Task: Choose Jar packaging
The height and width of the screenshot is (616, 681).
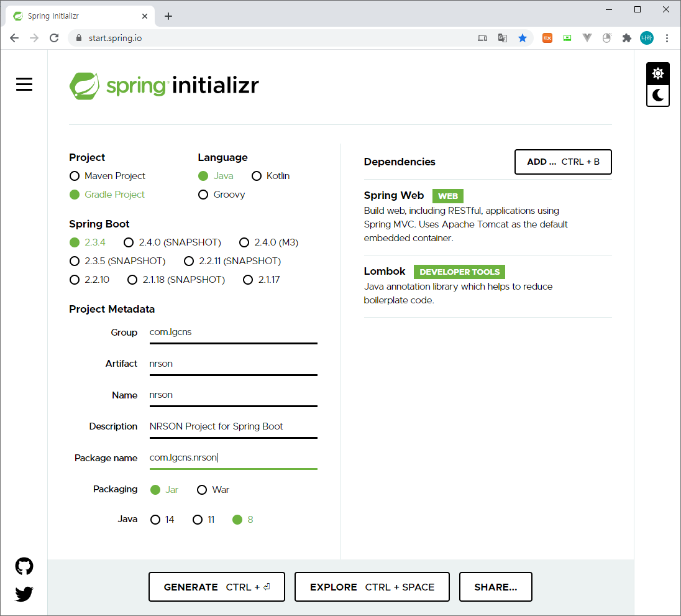Action: tap(164, 490)
